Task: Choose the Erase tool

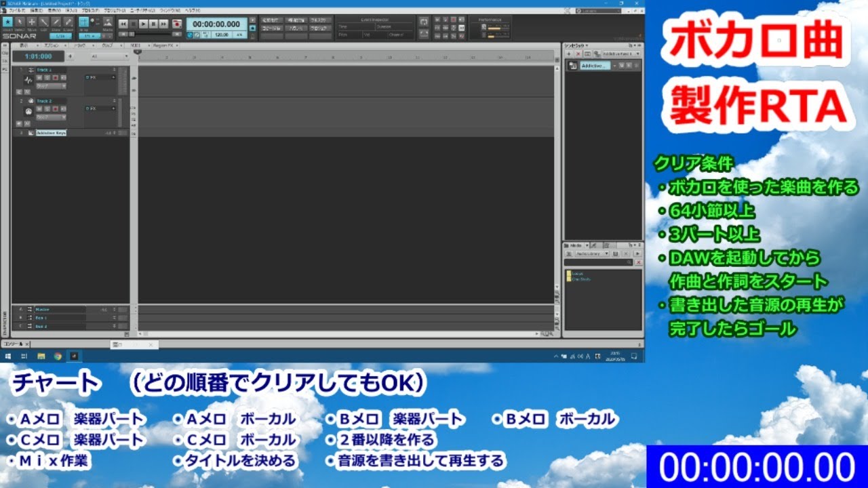Action: [68, 22]
